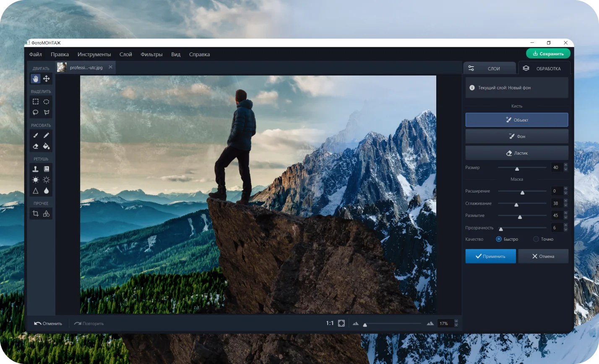
Task: Click the fit-to-screen icon
Action: (341, 323)
